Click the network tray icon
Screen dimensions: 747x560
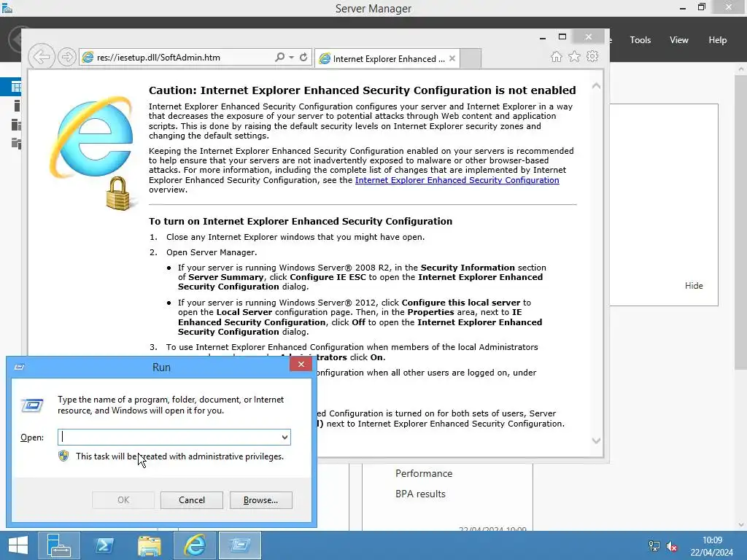[654, 546]
